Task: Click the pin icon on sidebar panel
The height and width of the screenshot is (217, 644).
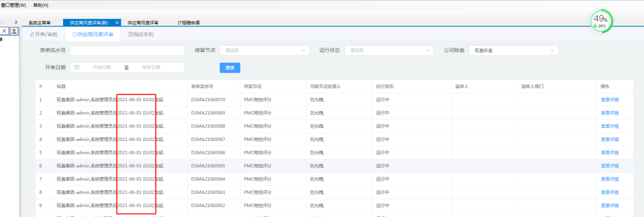Action: point(16,22)
